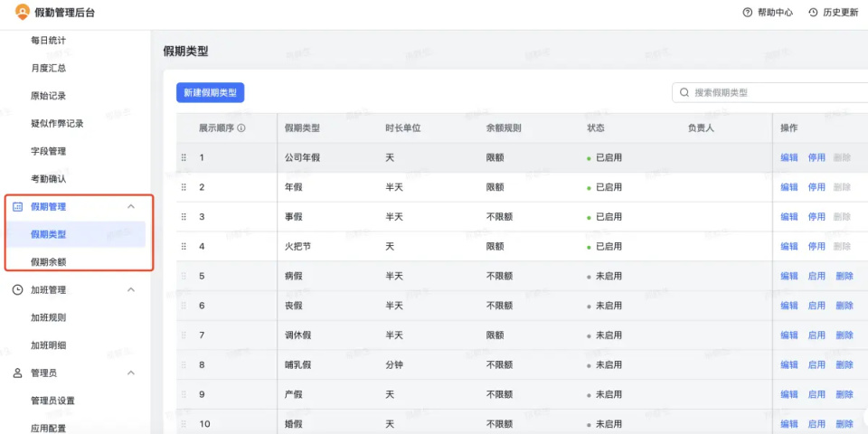Click 启用 for the 调休假 row
This screenshot has width=868, height=434.
[x=816, y=335]
